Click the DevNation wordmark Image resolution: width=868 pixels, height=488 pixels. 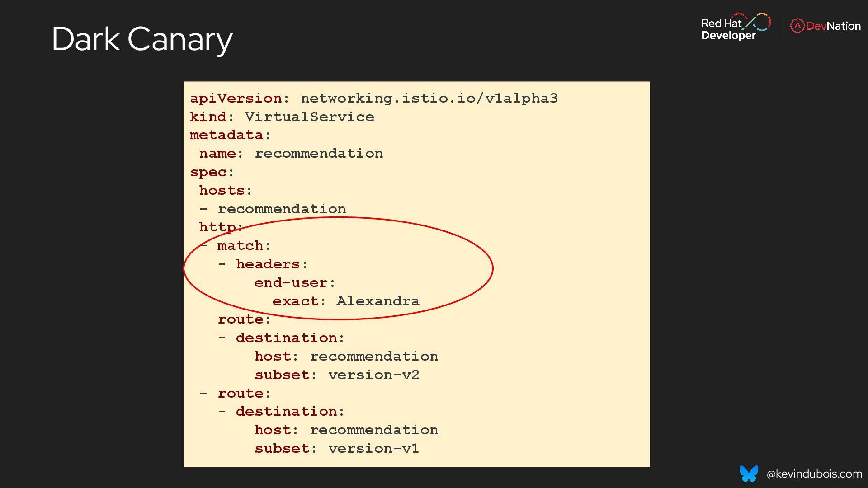click(833, 26)
